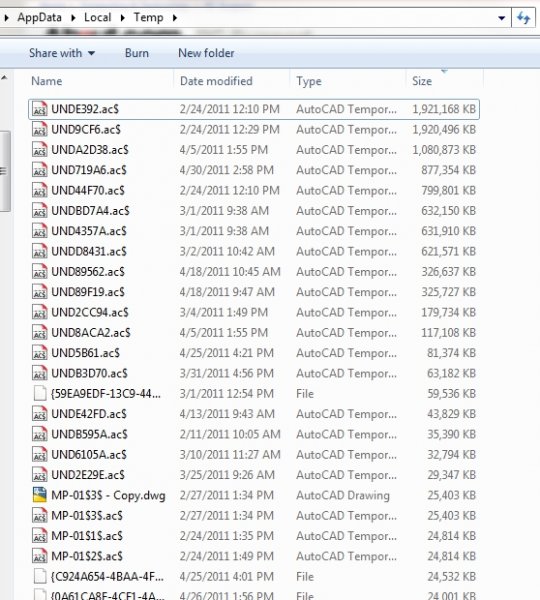Click the left pane scrollbar up arrow
This screenshot has width=540, height=600.
[x=4, y=78]
